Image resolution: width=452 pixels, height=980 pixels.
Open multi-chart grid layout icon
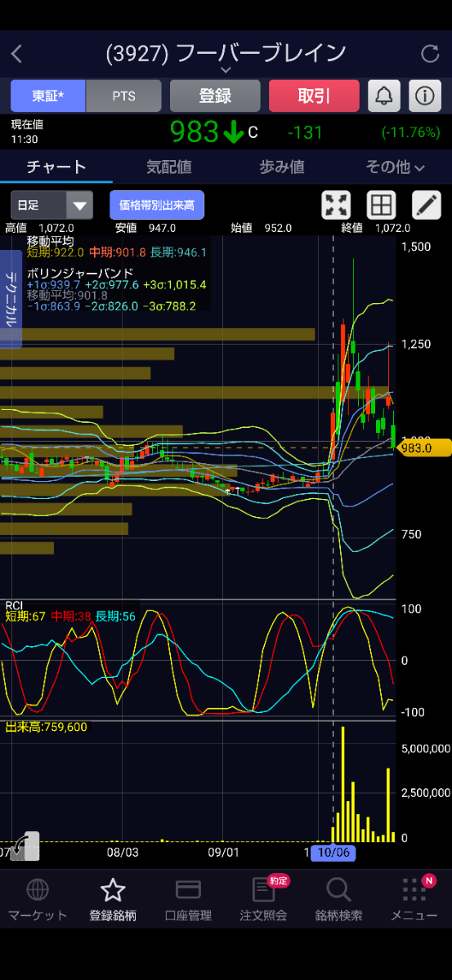[x=382, y=205]
